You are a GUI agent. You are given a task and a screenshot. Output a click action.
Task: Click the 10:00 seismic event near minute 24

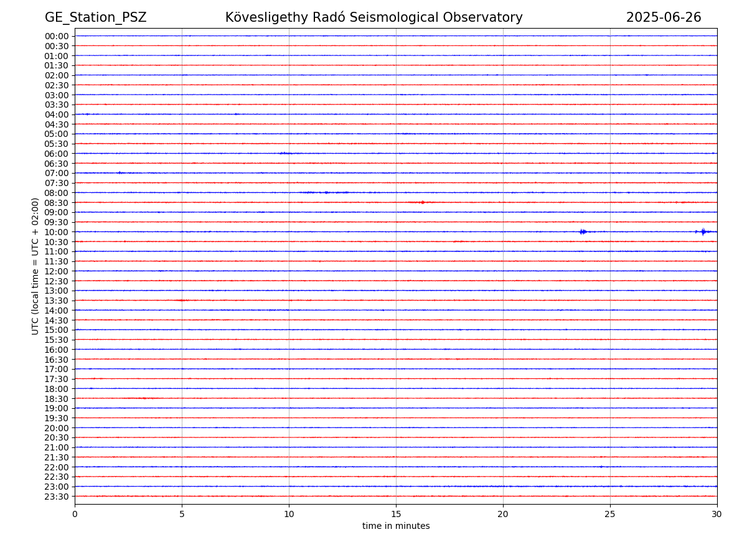[x=583, y=231]
